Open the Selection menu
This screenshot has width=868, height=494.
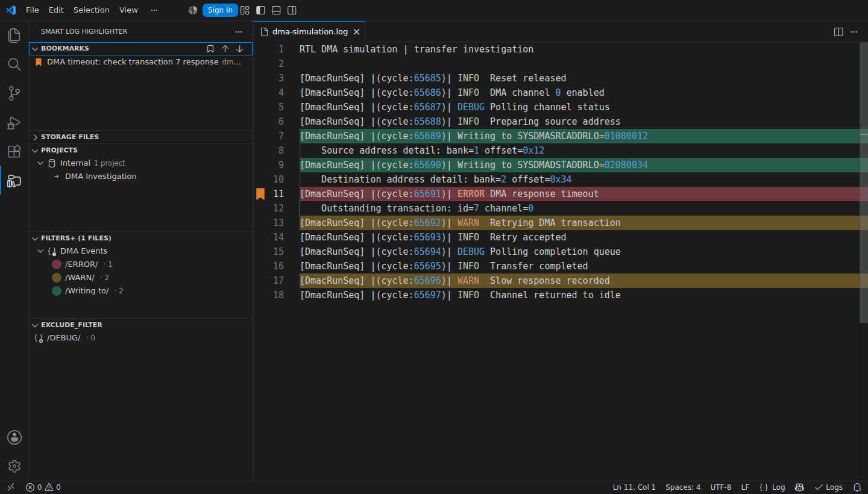92,10
